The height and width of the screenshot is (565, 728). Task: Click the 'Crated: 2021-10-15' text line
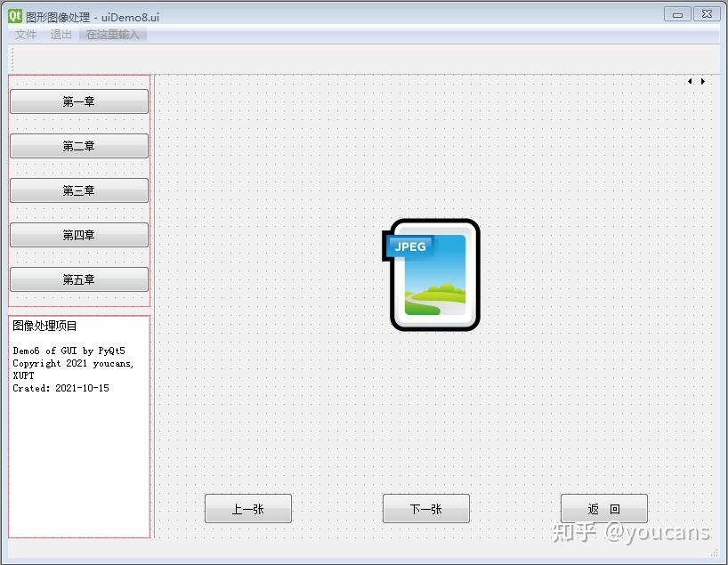(x=61, y=388)
